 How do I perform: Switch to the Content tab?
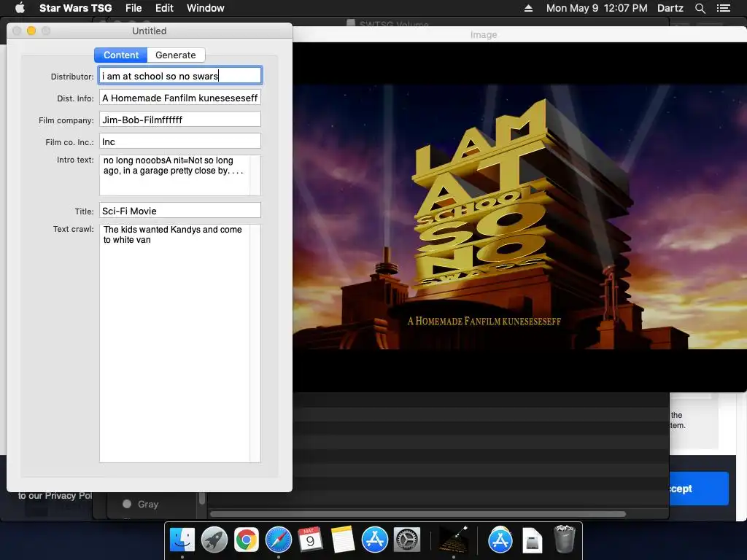click(x=121, y=55)
